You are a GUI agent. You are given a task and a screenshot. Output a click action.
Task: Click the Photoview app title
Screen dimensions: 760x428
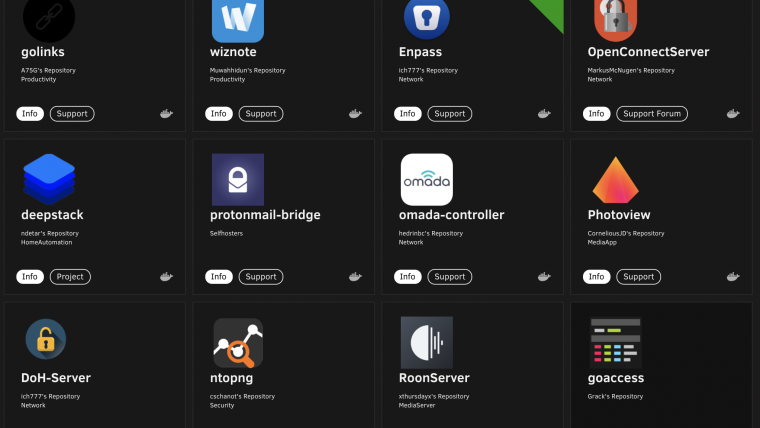[x=619, y=215]
